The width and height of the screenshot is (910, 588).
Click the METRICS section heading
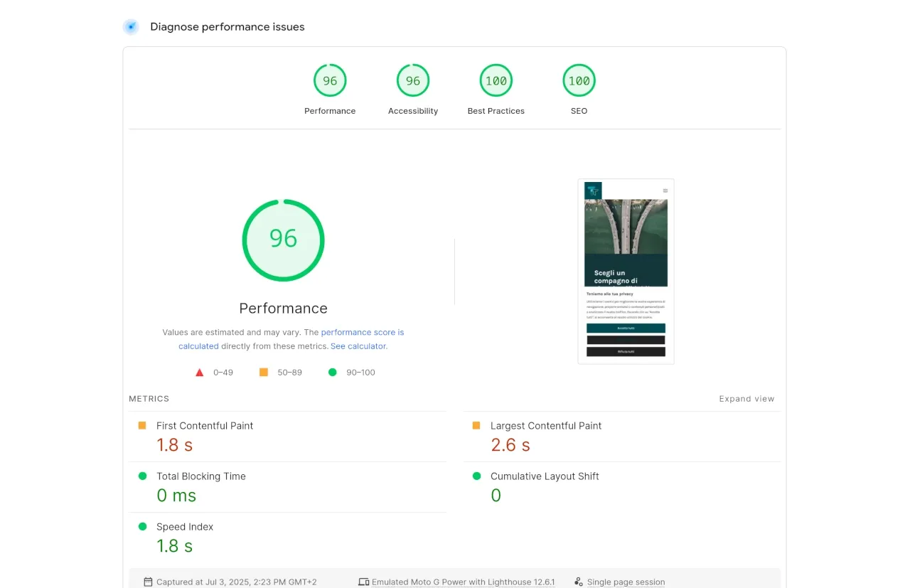click(149, 399)
